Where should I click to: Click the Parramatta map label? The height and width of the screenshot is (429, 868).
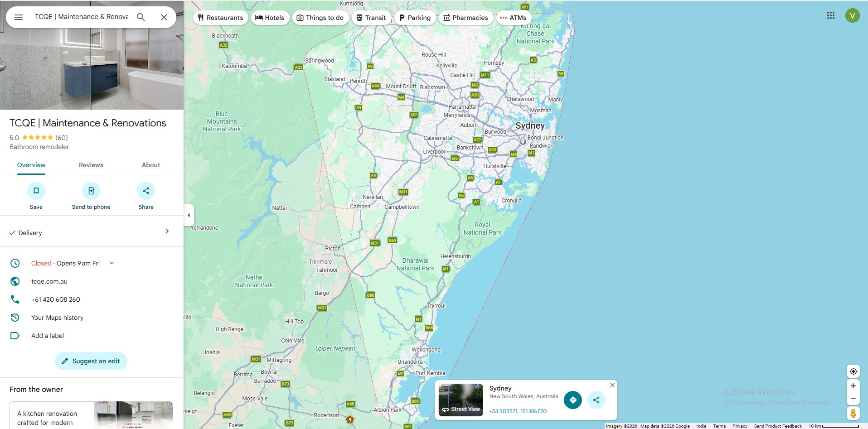(462, 107)
